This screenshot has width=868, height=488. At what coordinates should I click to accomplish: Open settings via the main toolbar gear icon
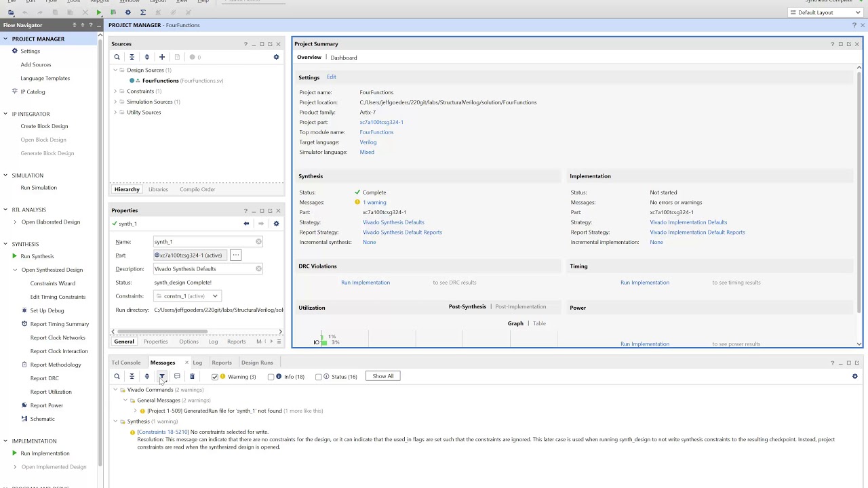(x=127, y=12)
